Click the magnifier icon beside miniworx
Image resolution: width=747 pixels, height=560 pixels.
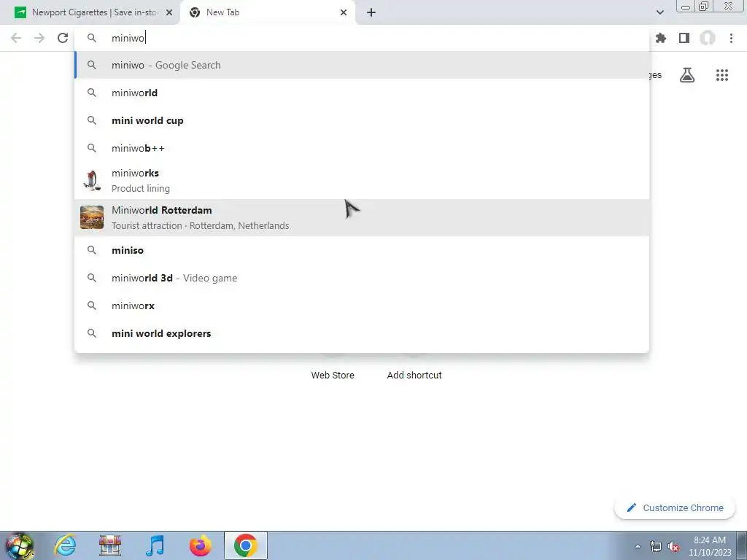[x=91, y=306]
